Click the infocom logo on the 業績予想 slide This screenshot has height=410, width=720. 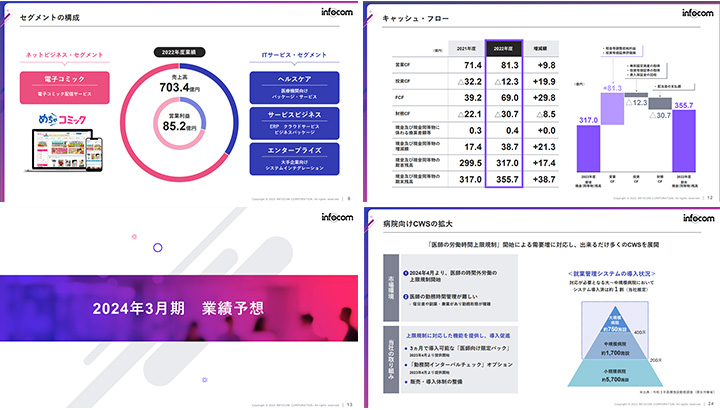(337, 217)
